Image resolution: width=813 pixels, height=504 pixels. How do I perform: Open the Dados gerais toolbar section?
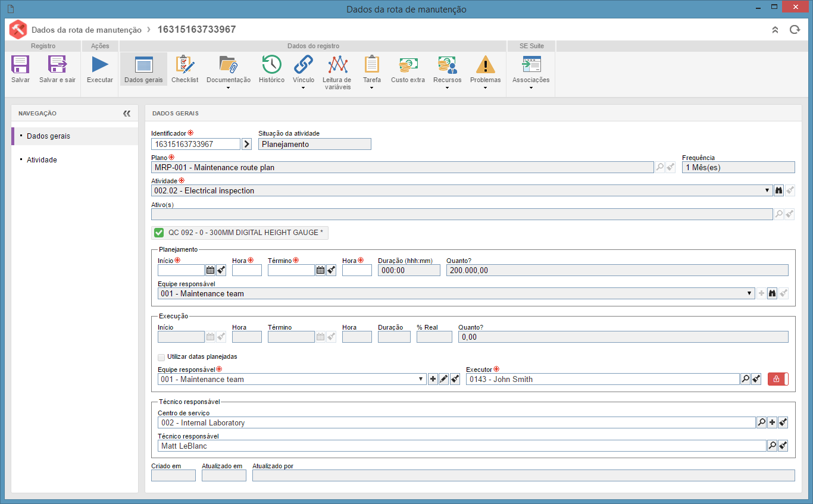point(143,69)
